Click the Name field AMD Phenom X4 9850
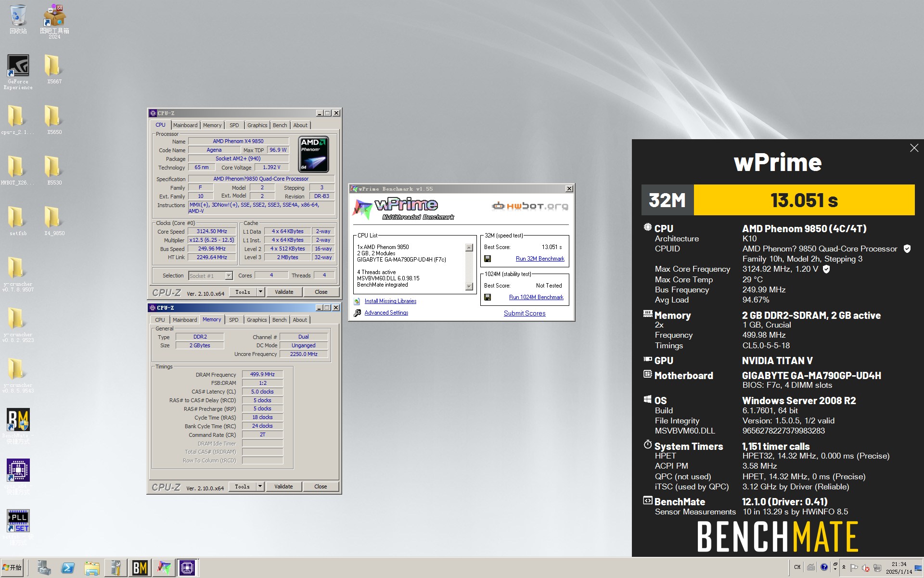The width and height of the screenshot is (924, 578). coord(238,141)
